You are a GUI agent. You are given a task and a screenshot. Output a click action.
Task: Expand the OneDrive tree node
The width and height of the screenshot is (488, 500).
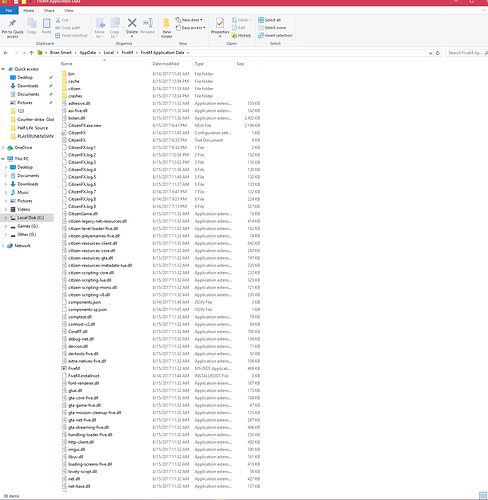click(3, 148)
